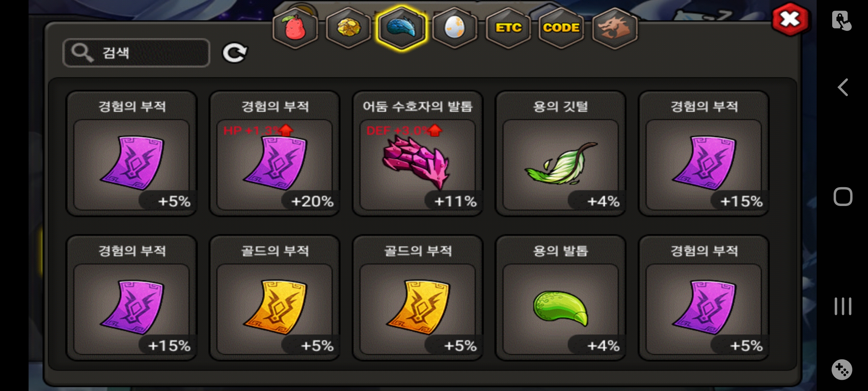Open the game tools controller icon
This screenshot has width=868, height=391.
pyautogui.click(x=842, y=370)
